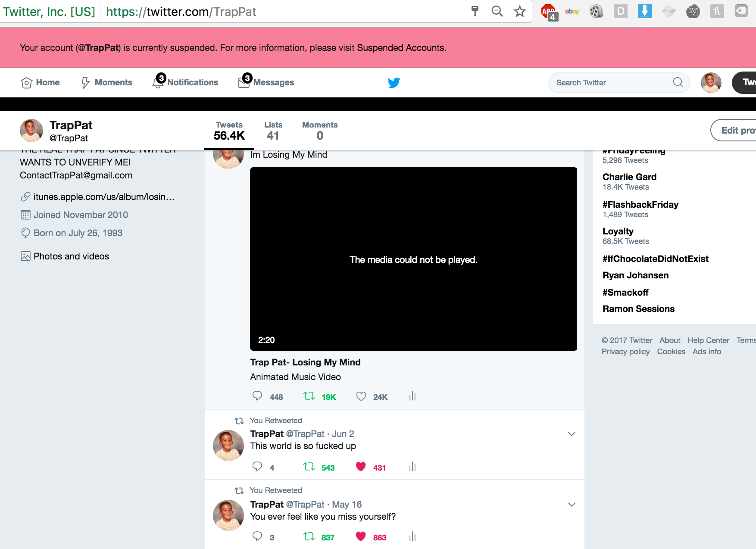Open the 'Trap Pat- Losing My Mind' card title
The width and height of the screenshot is (756, 549).
[305, 362]
